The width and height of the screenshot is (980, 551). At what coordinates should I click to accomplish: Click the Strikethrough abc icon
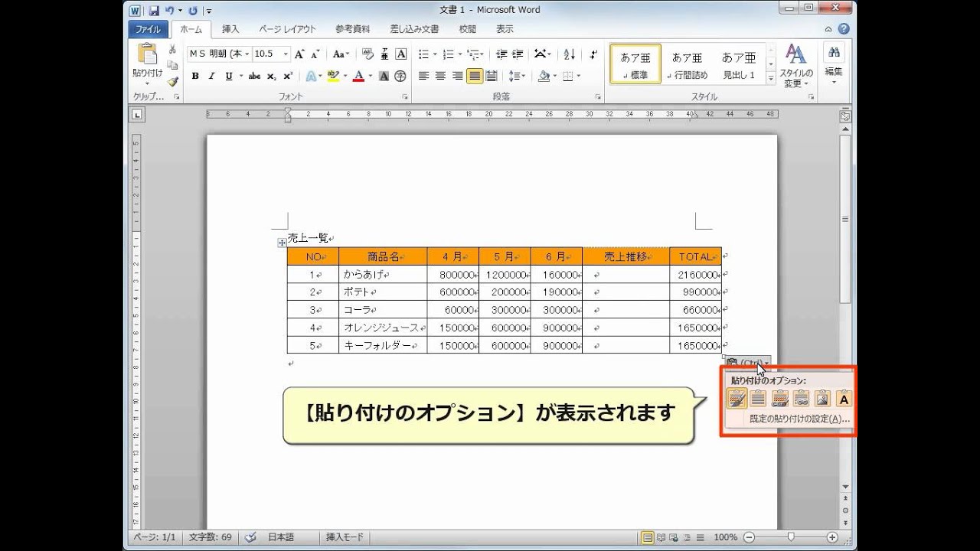254,76
